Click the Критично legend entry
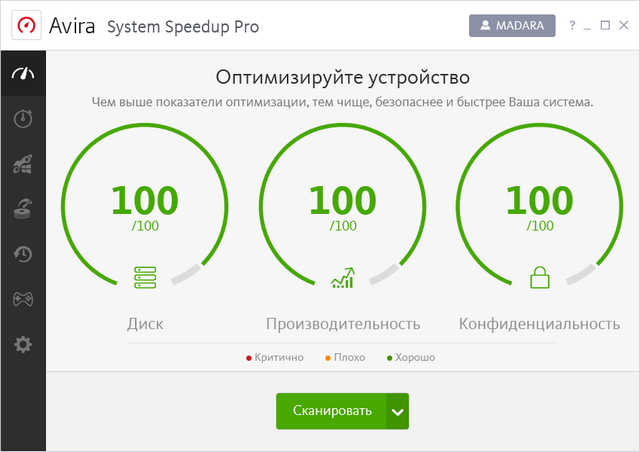This screenshot has height=452, width=640. click(x=275, y=358)
